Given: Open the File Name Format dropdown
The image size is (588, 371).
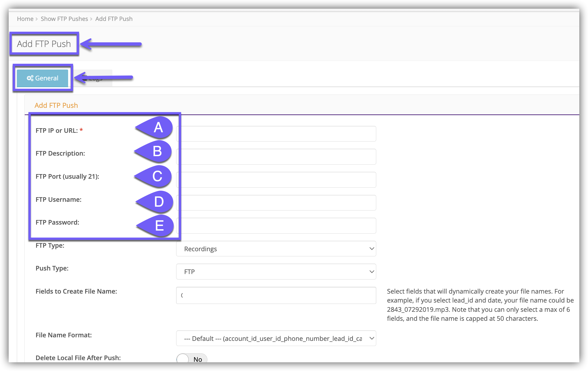Looking at the screenshot, I should (x=276, y=338).
